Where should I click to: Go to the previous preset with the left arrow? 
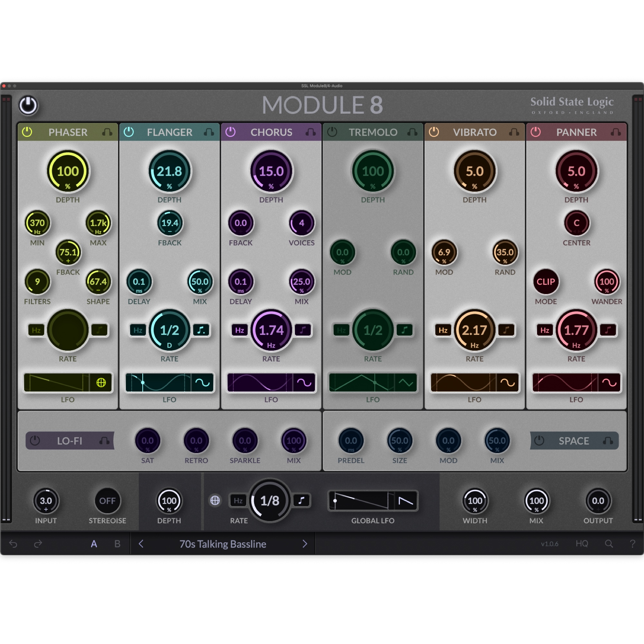point(141,544)
